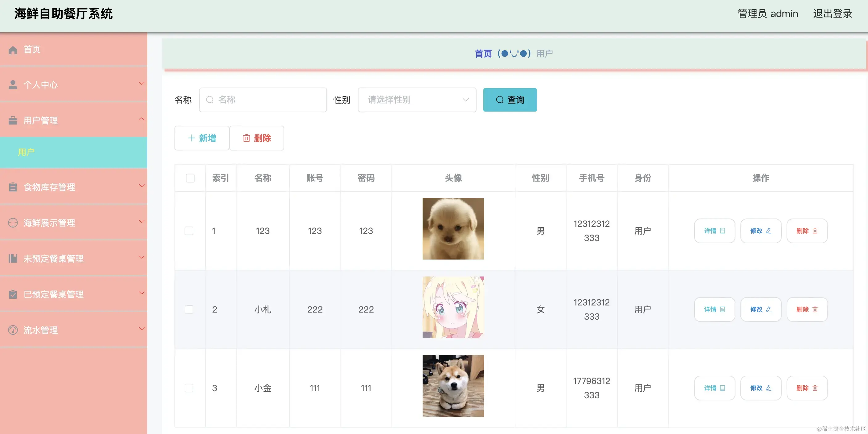
Task: Check the row checkbox for user 小金
Action: point(189,388)
